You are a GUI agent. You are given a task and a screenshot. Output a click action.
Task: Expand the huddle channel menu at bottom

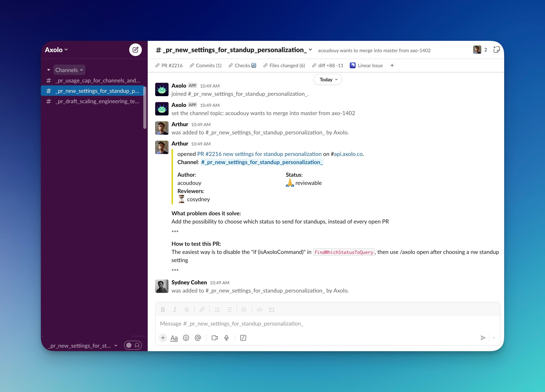(x=116, y=346)
